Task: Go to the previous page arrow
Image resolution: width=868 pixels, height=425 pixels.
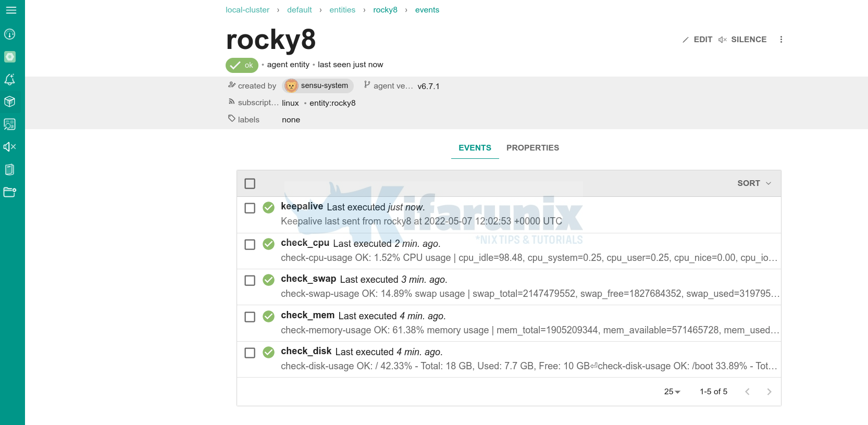Action: (748, 392)
